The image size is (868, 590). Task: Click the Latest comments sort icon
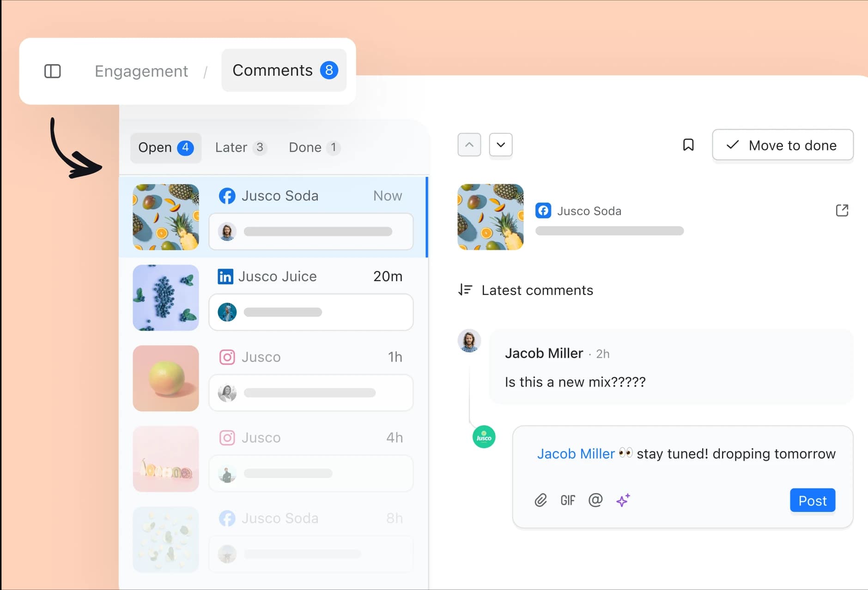tap(465, 290)
